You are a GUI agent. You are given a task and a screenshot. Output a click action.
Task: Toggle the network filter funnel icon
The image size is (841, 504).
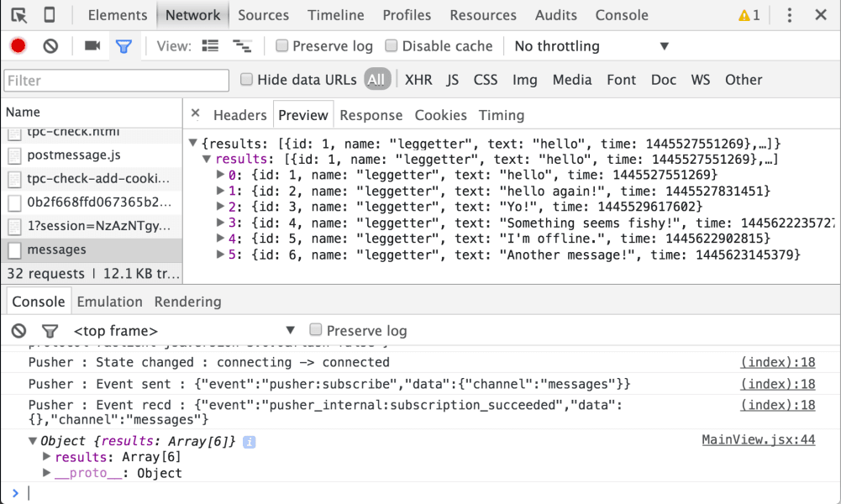124,45
